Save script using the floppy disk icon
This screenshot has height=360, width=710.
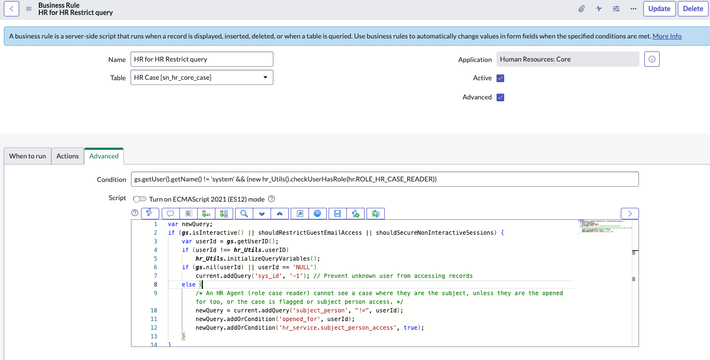337,213
